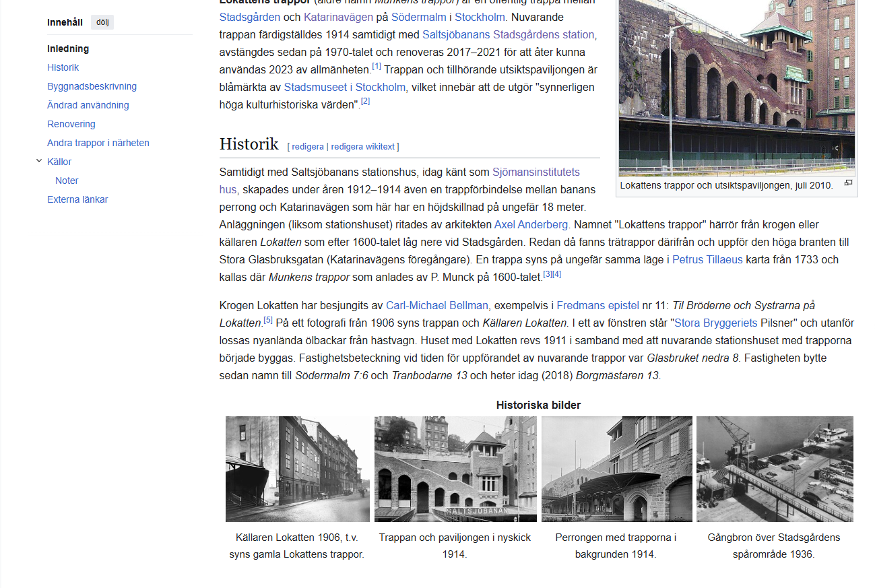
Task: Open the main photo of Lokattens trappor 2010
Action: 737,88
